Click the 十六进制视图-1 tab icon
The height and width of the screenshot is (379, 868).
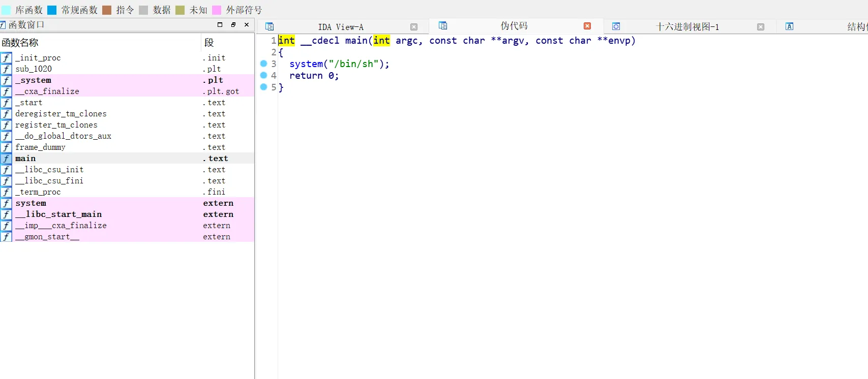pos(616,26)
